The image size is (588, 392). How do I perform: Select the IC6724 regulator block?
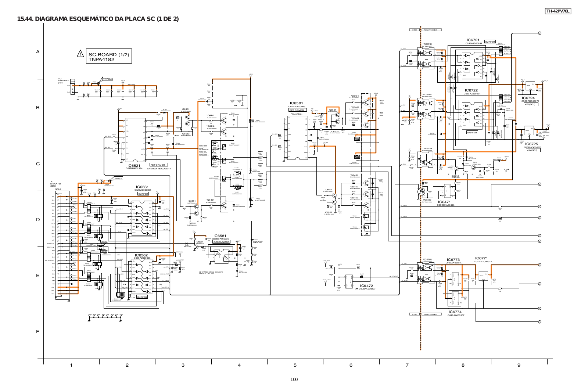[x=530, y=86]
